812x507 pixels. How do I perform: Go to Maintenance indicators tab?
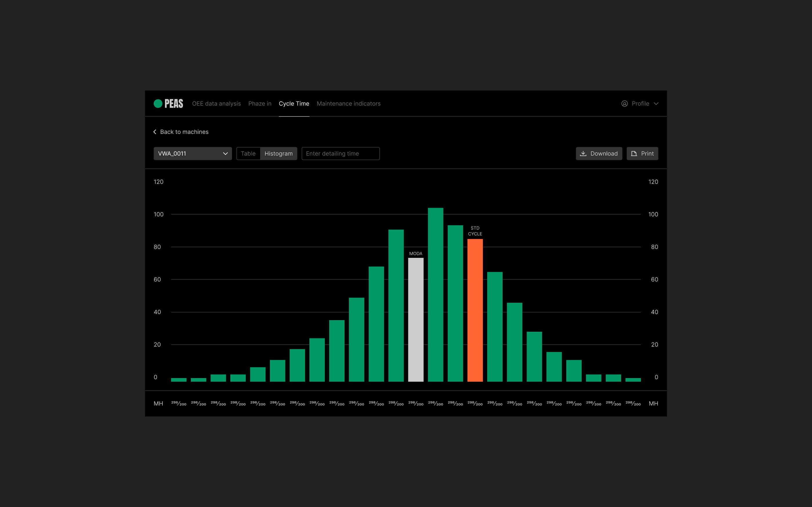point(348,104)
